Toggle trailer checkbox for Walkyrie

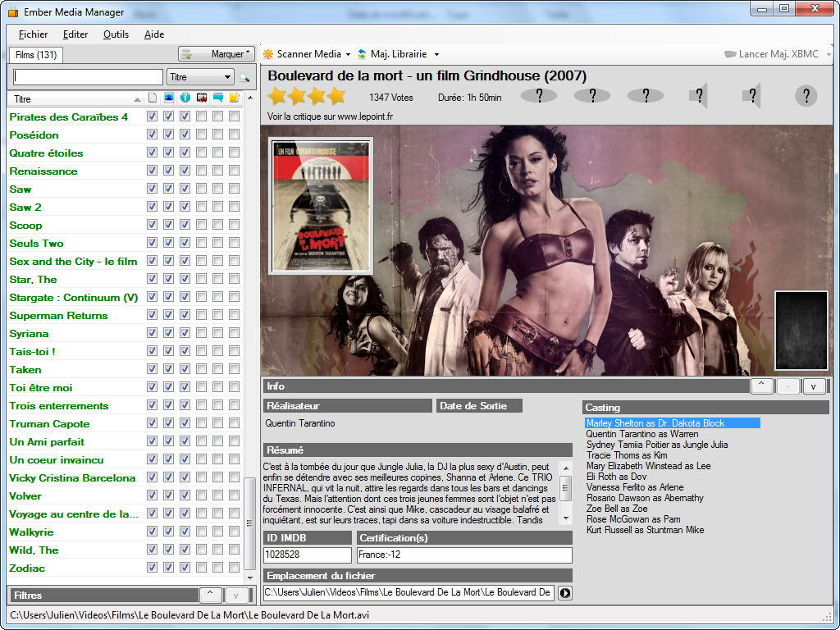pos(202,532)
